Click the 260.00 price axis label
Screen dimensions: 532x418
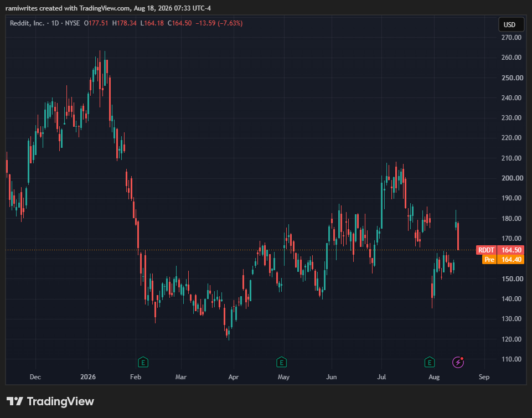tap(512, 58)
